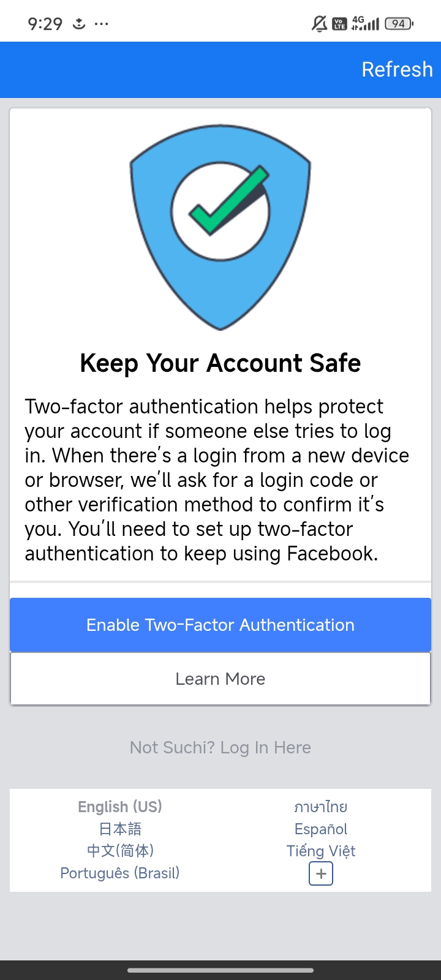The image size is (441, 980).
Task: Expand more languages with plus icon
Action: 321,873
